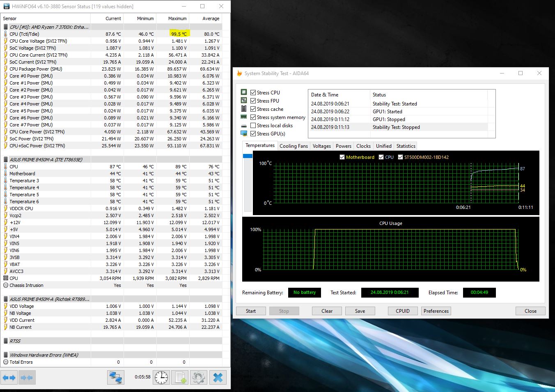This screenshot has height=392, width=555.
Task: Click the icon of Chassis Intrusion row
Action: coord(6,285)
